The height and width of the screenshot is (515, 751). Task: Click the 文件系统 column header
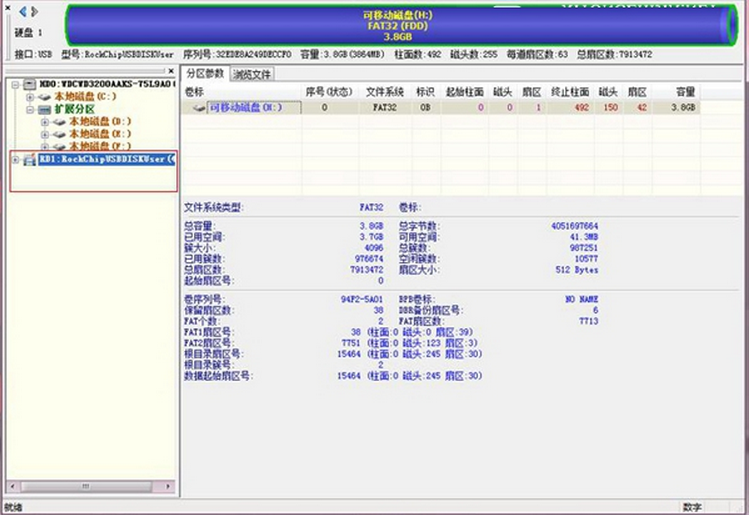pyautogui.click(x=383, y=91)
